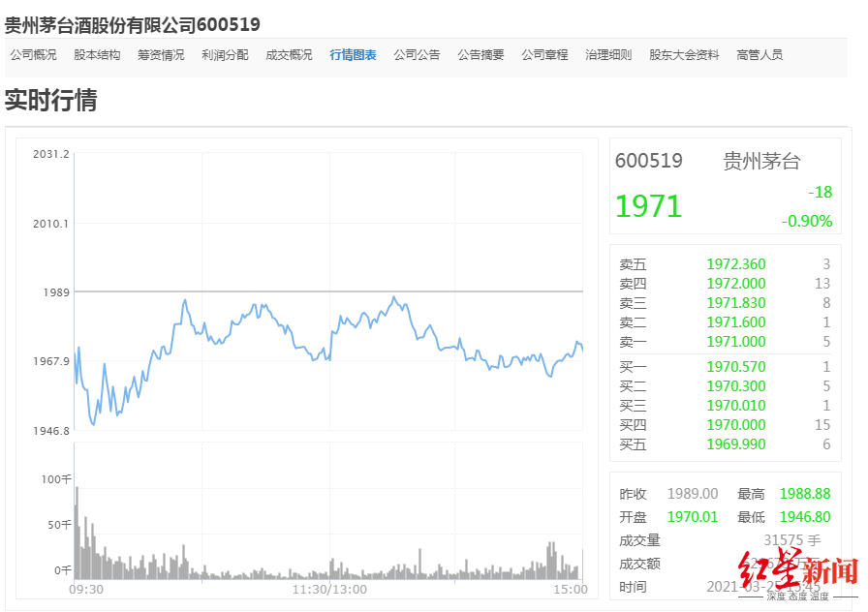Image resolution: width=868 pixels, height=612 pixels.
Task: Click the 贵州茅台酒股份有限公司600519 page title
Action: (x=133, y=25)
